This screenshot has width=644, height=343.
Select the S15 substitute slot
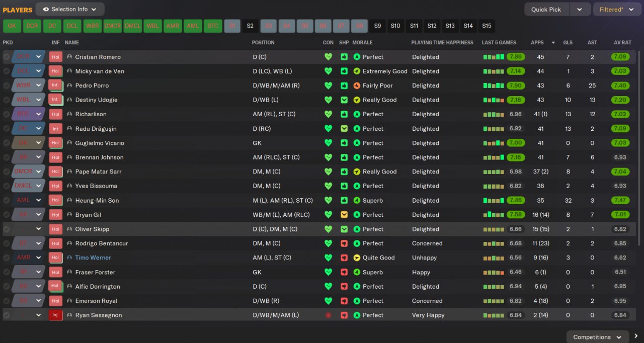coord(487,26)
